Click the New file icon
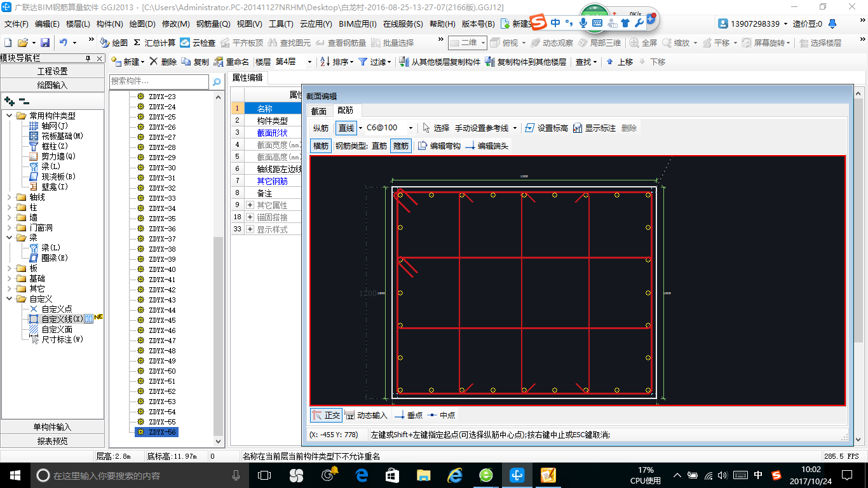The height and width of the screenshot is (488, 868). tap(8, 43)
